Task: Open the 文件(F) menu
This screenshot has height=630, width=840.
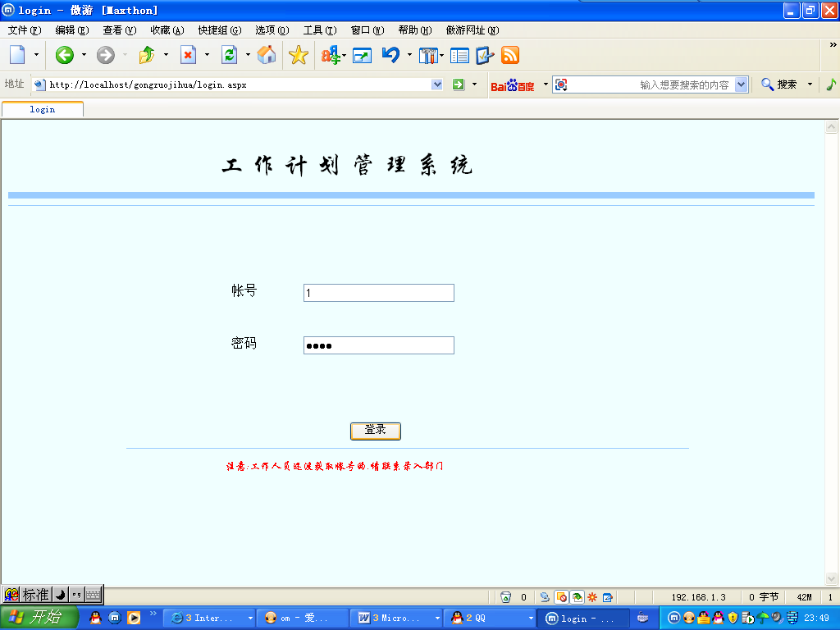Action: point(25,30)
